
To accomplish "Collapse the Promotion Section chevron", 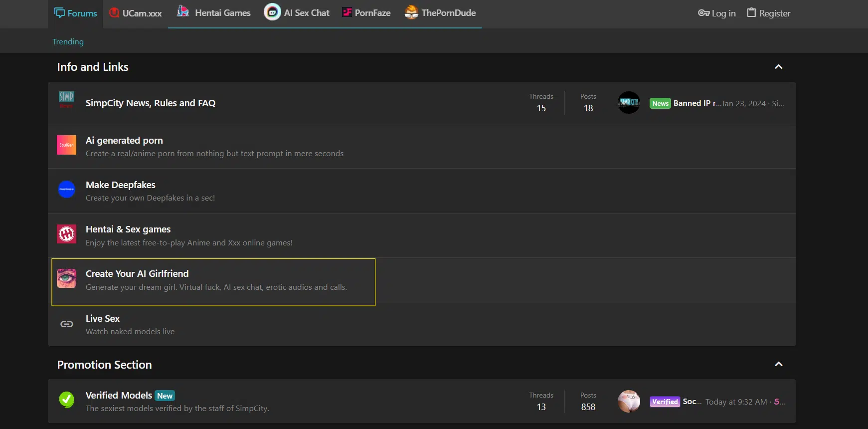I will pyautogui.click(x=778, y=365).
